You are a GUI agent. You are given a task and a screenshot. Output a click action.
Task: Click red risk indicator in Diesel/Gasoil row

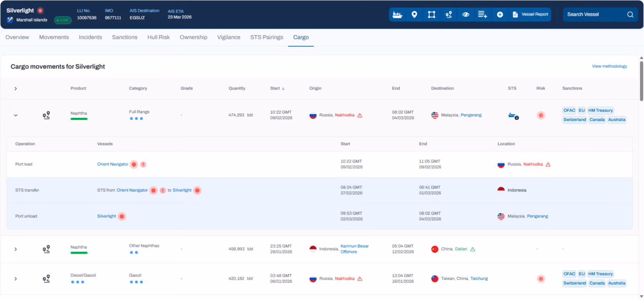[x=540, y=279]
